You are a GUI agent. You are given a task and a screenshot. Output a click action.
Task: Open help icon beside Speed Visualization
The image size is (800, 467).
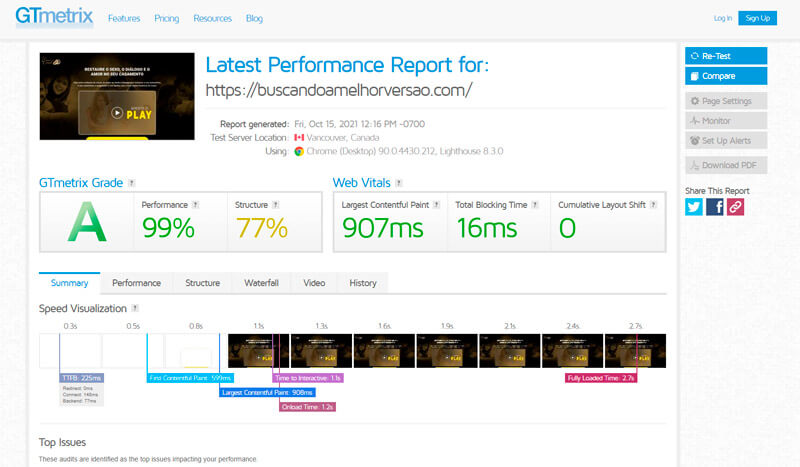tap(135, 309)
